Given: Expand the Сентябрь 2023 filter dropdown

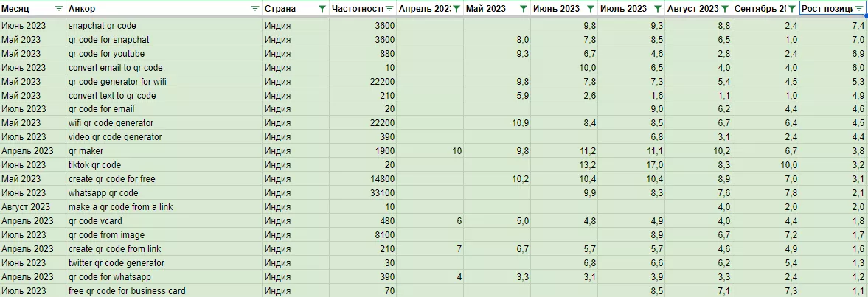Looking at the screenshot, I should (x=792, y=8).
